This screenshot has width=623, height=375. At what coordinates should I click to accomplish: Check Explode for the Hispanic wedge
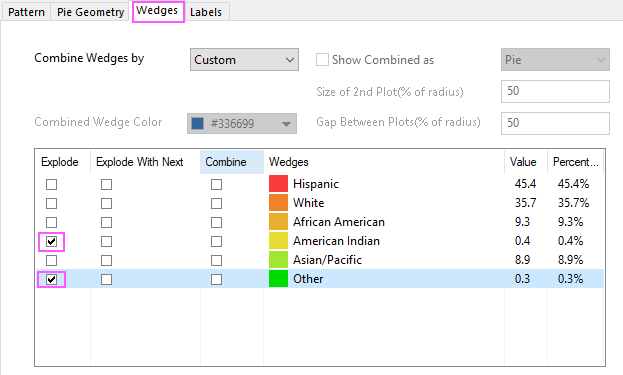[51, 184]
